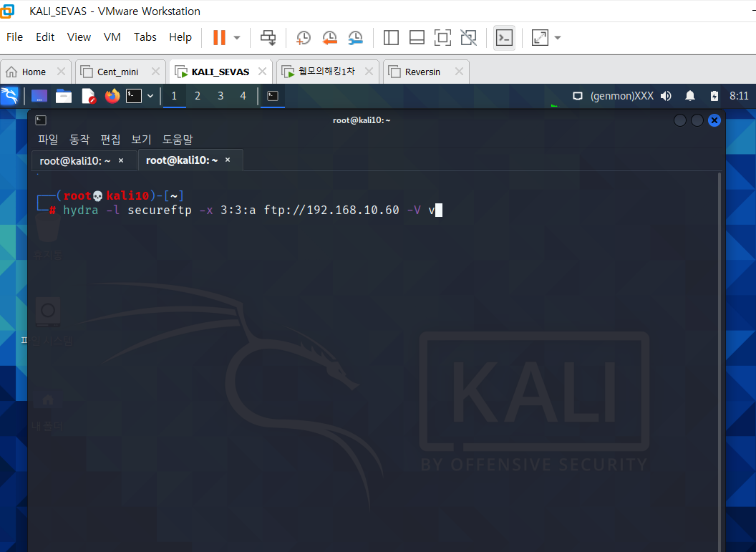The image size is (756, 552).
Task: Open VMware View menu
Action: [79, 37]
